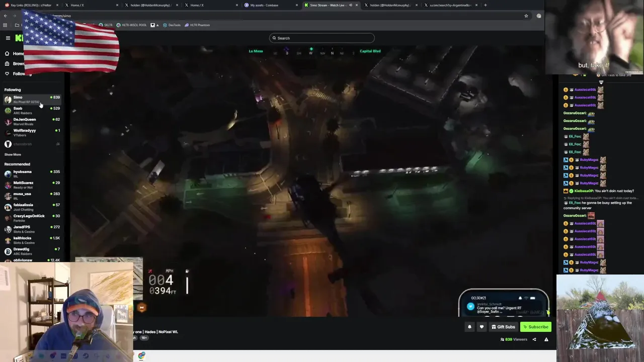Switch to Key Links (ROLLING) browser tab
Screen dimensions: 644x362
(30, 5)
